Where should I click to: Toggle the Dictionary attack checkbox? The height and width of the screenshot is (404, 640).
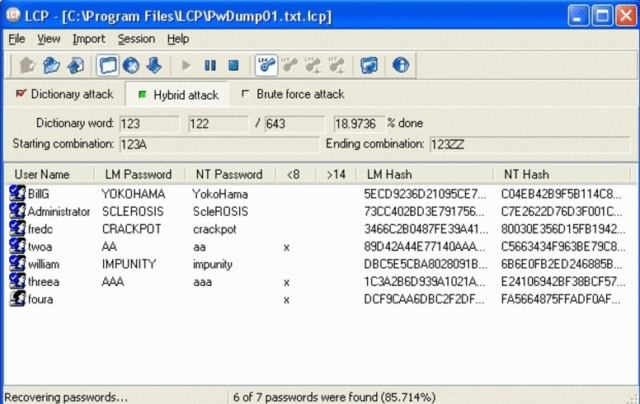(20, 94)
